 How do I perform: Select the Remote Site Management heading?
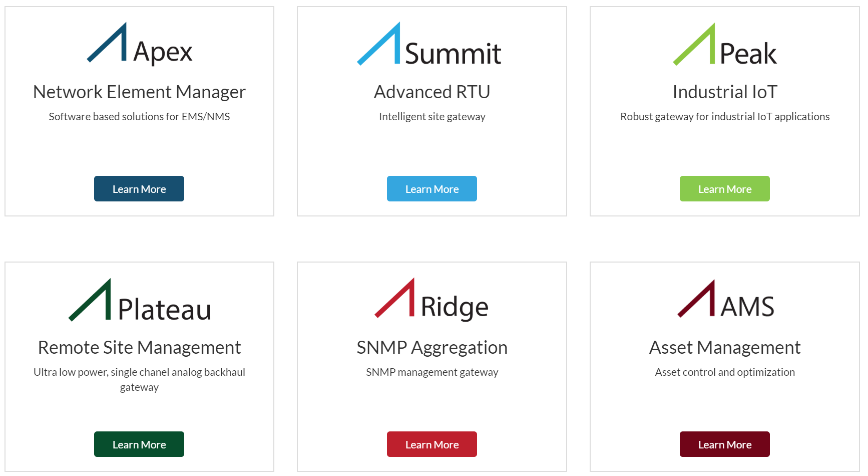139,348
